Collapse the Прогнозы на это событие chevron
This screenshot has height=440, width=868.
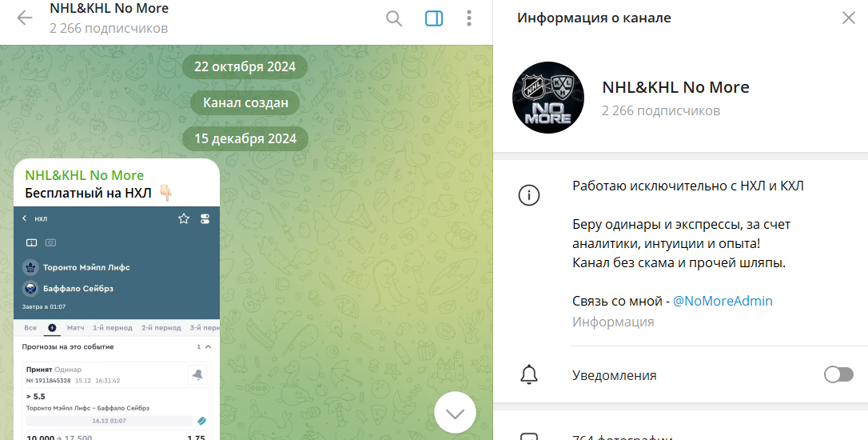209,347
